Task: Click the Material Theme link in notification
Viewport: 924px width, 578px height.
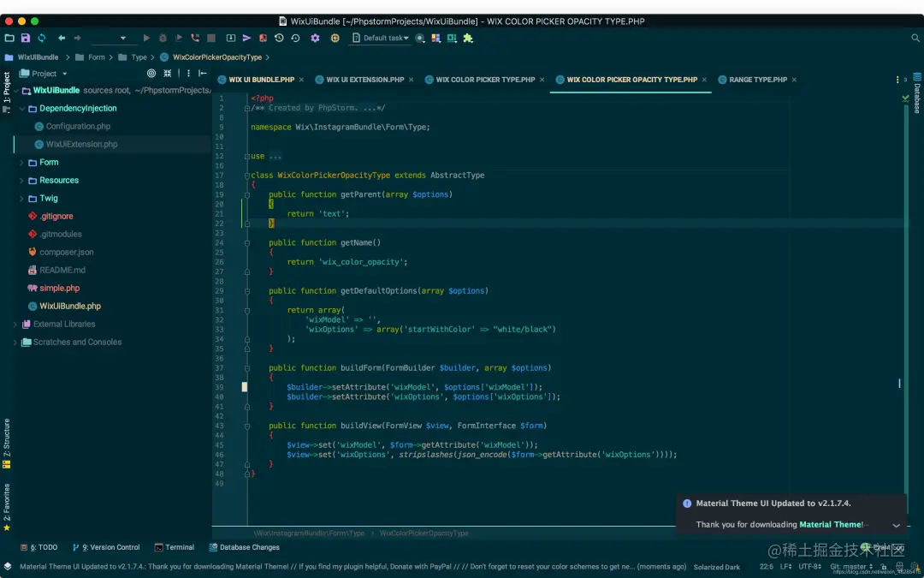Action: click(832, 524)
